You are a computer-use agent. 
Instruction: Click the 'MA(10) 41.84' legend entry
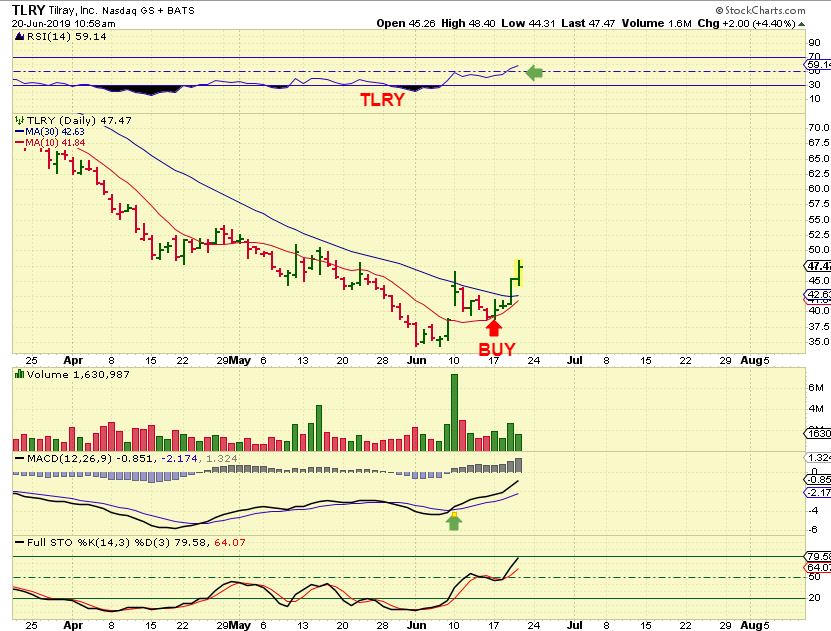(x=55, y=143)
